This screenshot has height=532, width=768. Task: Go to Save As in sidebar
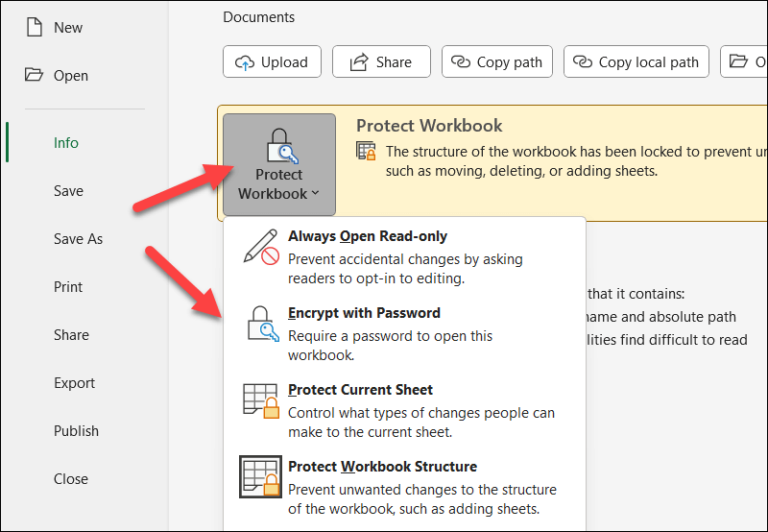[78, 239]
